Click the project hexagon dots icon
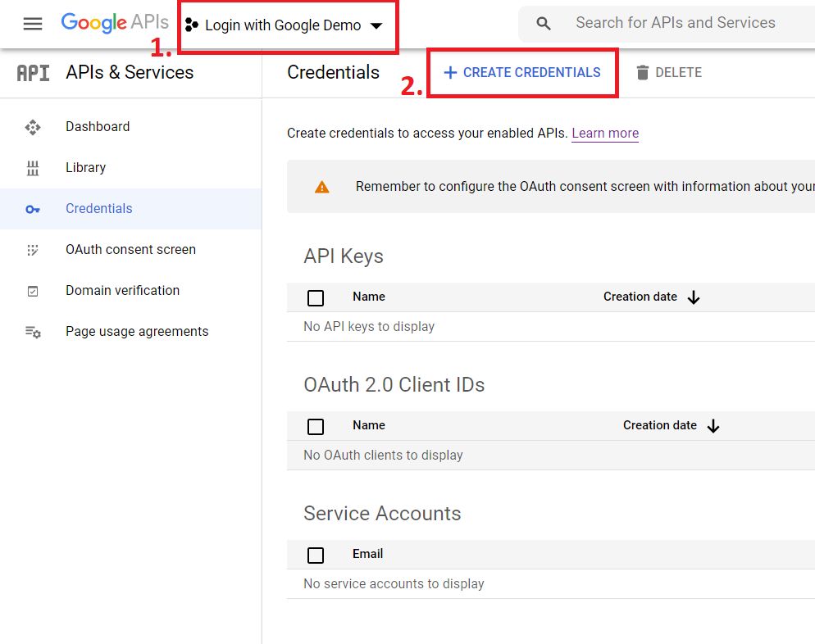The image size is (815, 644). pyautogui.click(x=192, y=25)
